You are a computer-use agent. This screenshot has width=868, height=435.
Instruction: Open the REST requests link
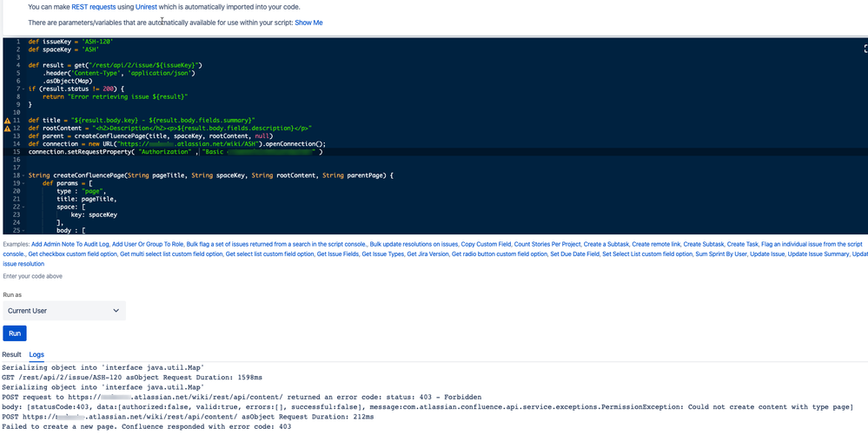94,7
